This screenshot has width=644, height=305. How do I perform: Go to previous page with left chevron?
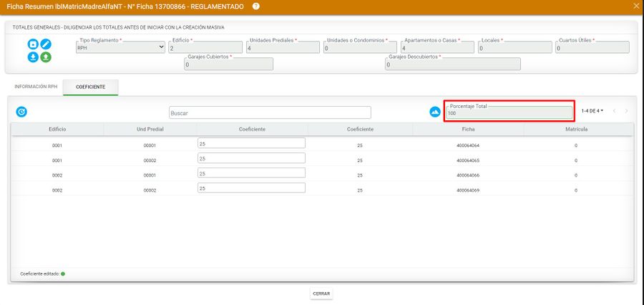614,111
